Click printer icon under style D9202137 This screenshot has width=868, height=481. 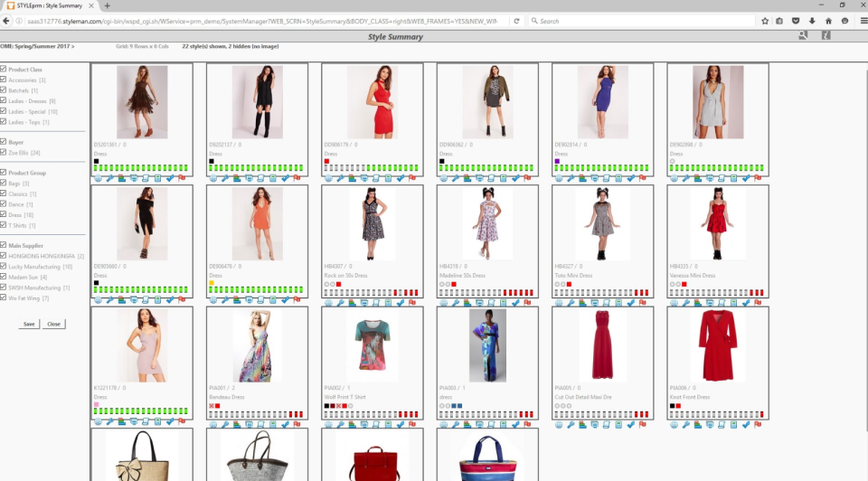pyautogui.click(x=250, y=178)
